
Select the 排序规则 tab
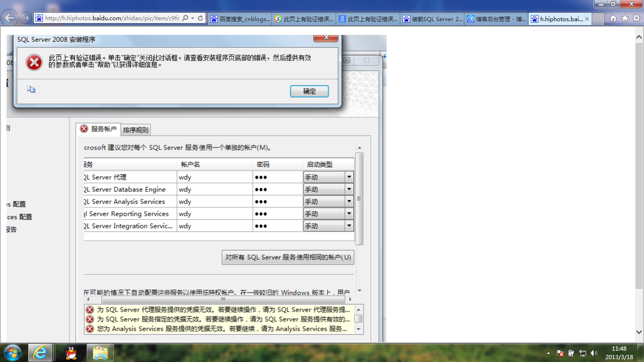136,130
